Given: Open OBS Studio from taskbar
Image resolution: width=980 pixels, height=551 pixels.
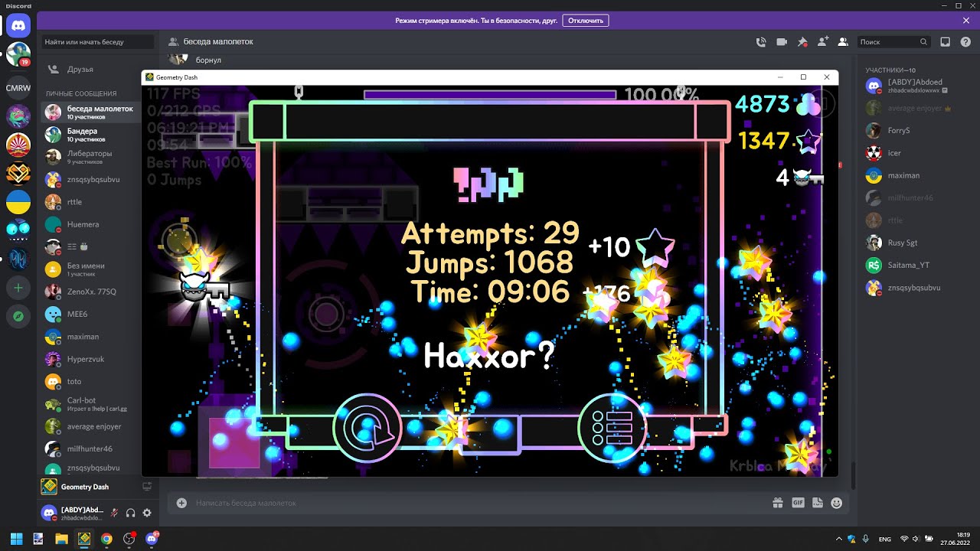Looking at the screenshot, I should 129,539.
